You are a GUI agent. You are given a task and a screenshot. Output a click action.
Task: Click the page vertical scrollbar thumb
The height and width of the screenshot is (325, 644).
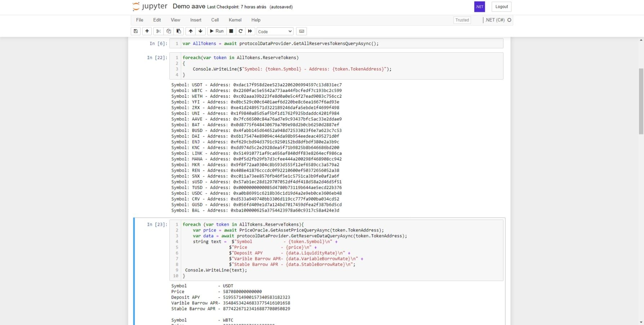point(641,102)
